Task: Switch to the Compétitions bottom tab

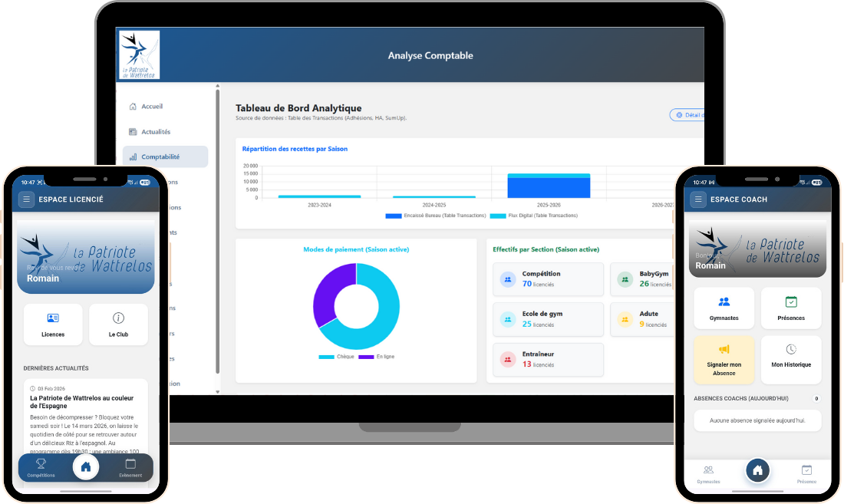Action: [41, 468]
